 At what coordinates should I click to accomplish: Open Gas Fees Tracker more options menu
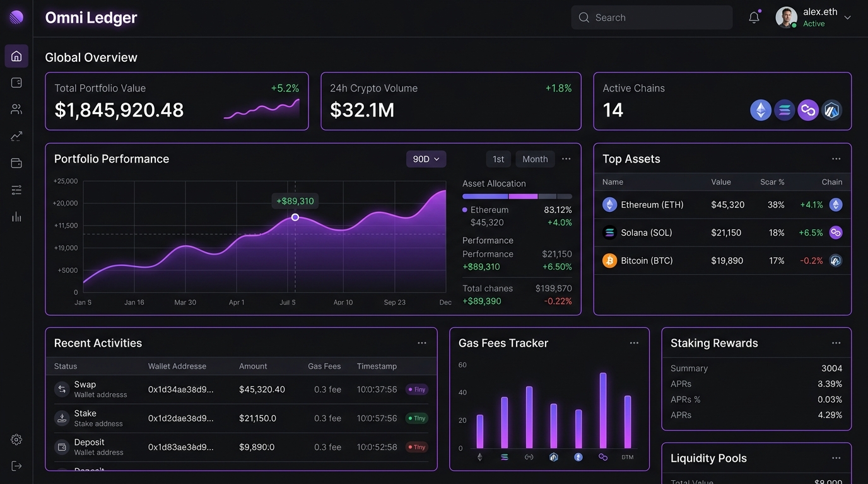click(x=634, y=343)
